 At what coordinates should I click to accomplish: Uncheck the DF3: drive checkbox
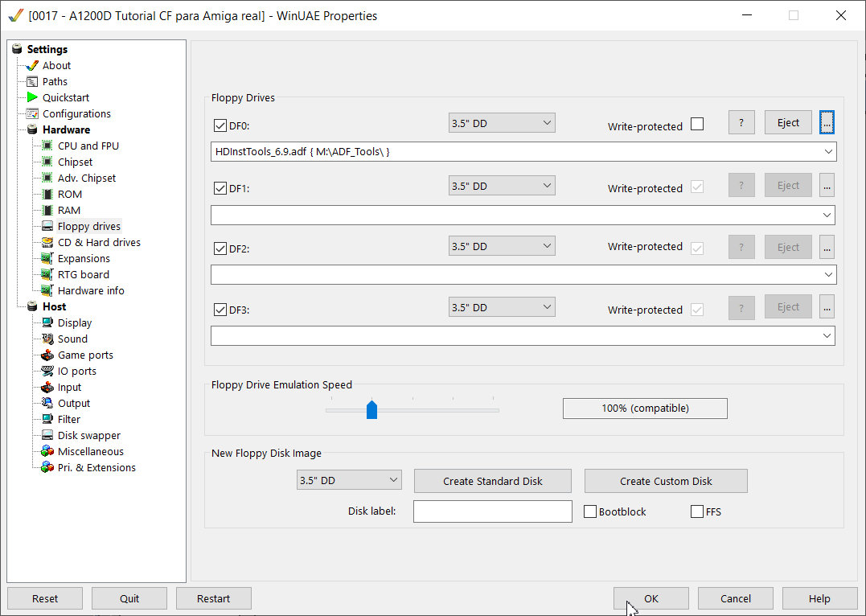[220, 310]
